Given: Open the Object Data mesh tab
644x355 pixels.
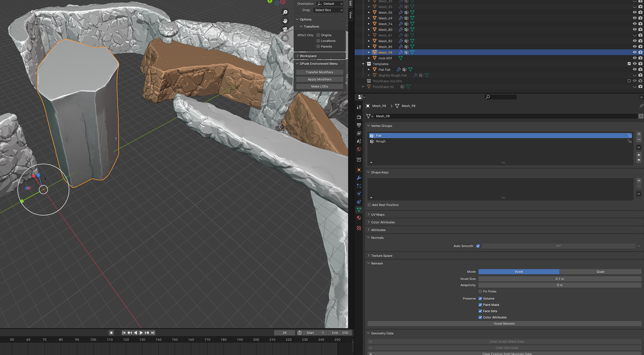Looking at the screenshot, I should (x=359, y=210).
